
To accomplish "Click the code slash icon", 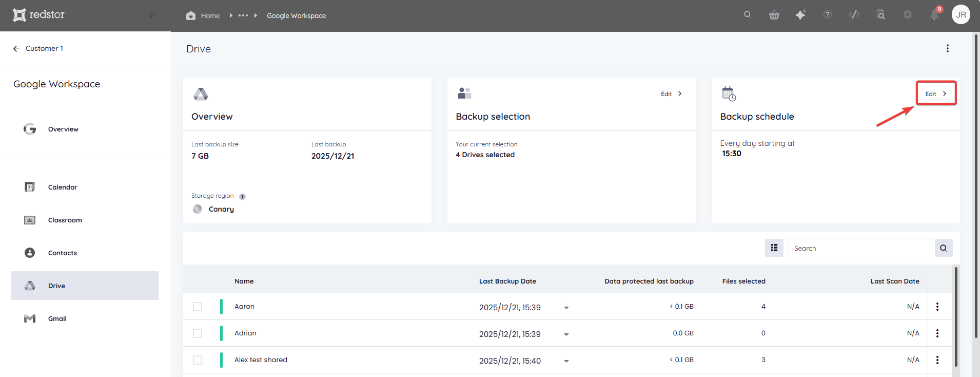I will [x=854, y=15].
